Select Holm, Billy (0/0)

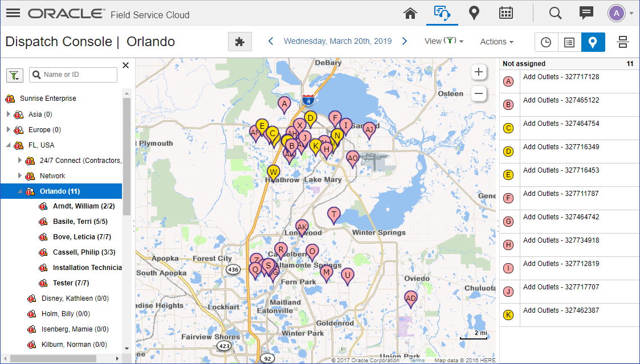click(66, 314)
